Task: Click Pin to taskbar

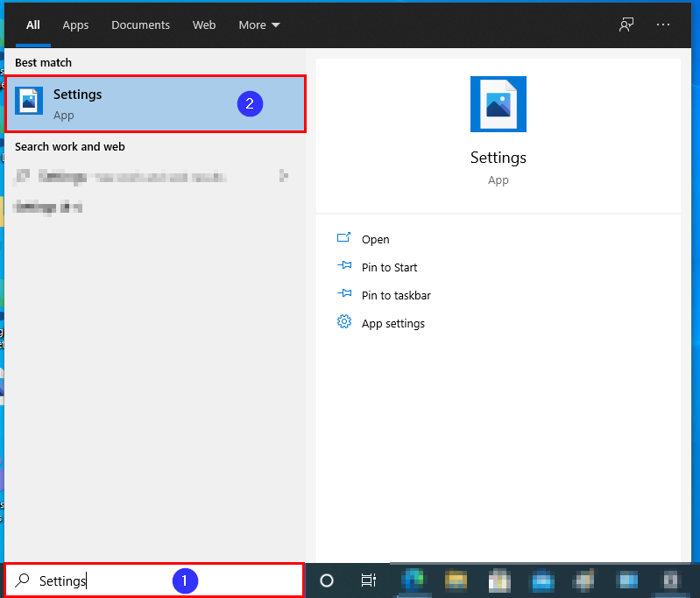Action: (x=396, y=295)
